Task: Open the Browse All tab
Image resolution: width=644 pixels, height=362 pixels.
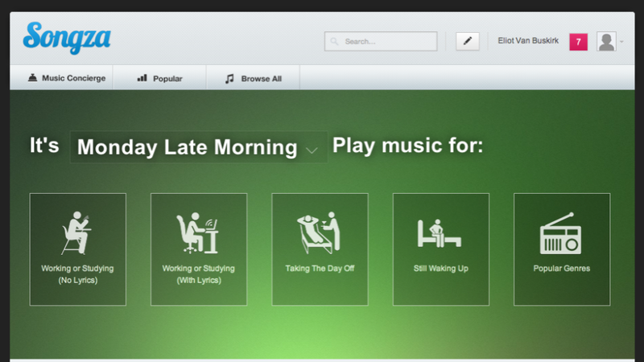Action: pos(253,78)
